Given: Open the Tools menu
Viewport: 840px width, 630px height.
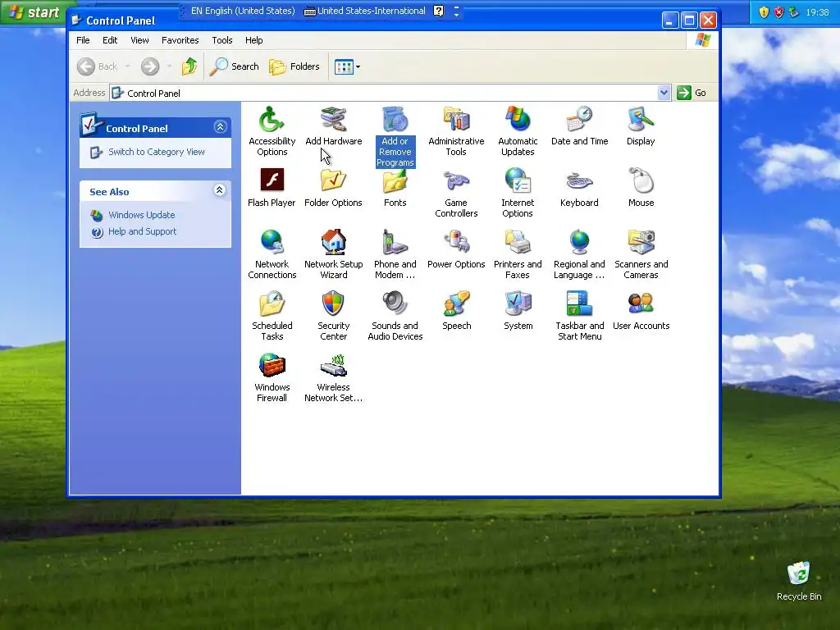Looking at the screenshot, I should tap(221, 40).
